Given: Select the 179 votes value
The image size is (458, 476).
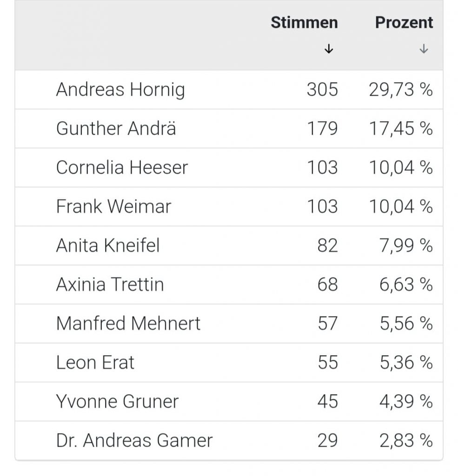Looking at the screenshot, I should [322, 128].
